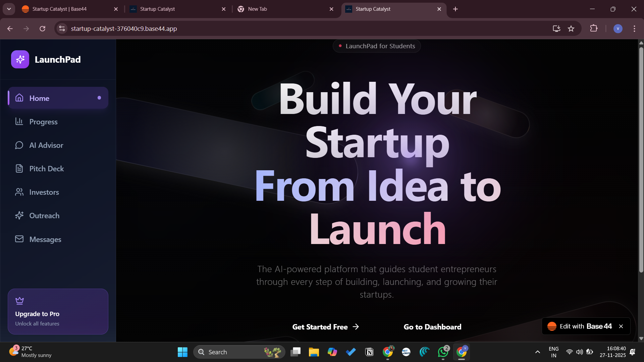Click Get Started Free button
The width and height of the screenshot is (644, 362).
click(325, 327)
